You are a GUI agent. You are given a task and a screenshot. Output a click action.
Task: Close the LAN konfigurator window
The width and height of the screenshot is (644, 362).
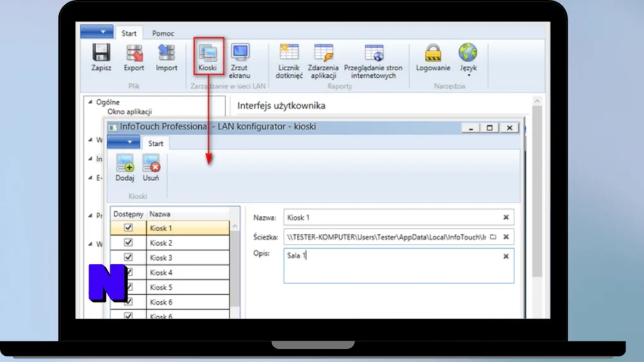(x=509, y=128)
